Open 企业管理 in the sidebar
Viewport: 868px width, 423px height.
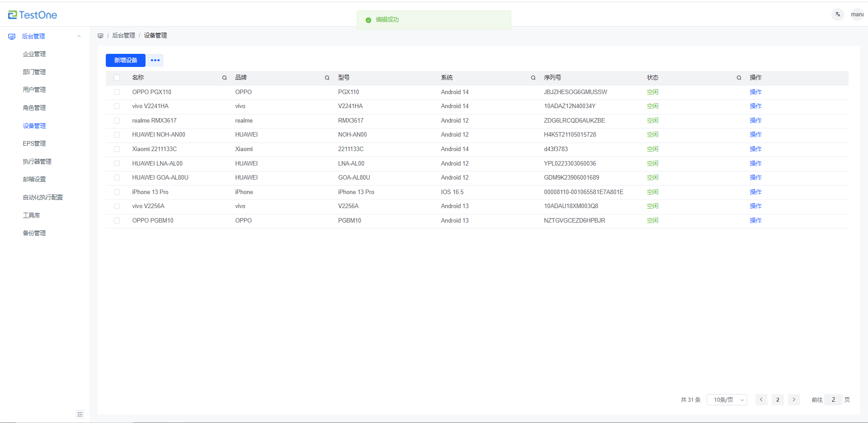(34, 54)
